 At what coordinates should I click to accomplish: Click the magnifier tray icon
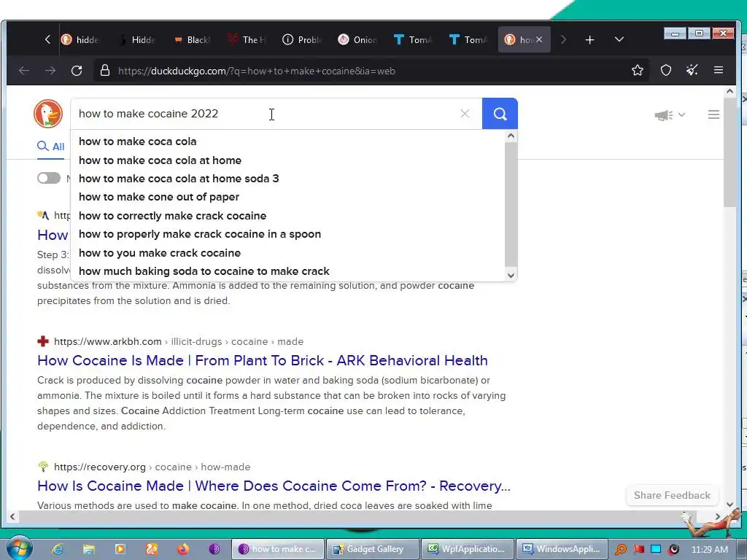620,549
